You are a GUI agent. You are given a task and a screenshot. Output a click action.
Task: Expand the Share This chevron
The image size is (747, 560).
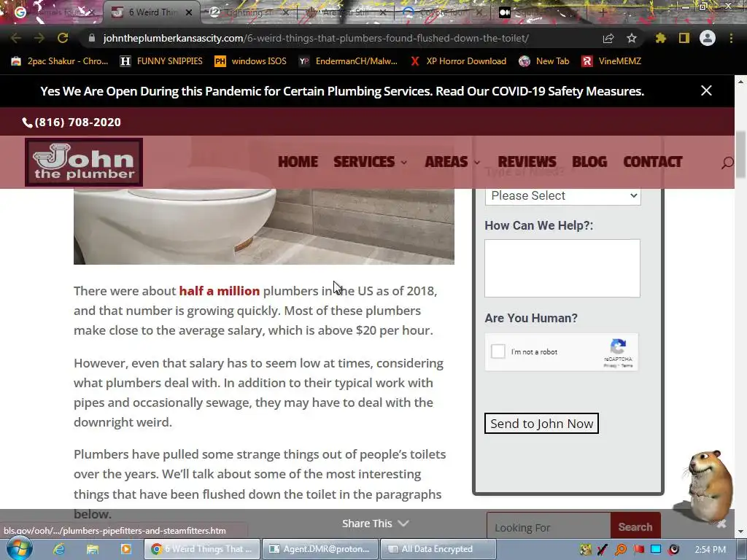tap(403, 524)
